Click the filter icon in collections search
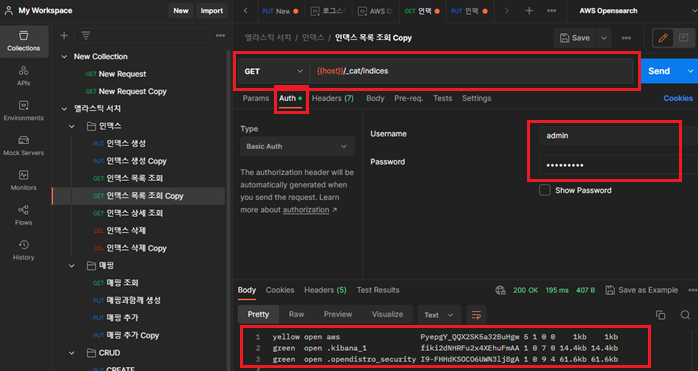Viewport: 698px width, 371px height. click(x=85, y=36)
